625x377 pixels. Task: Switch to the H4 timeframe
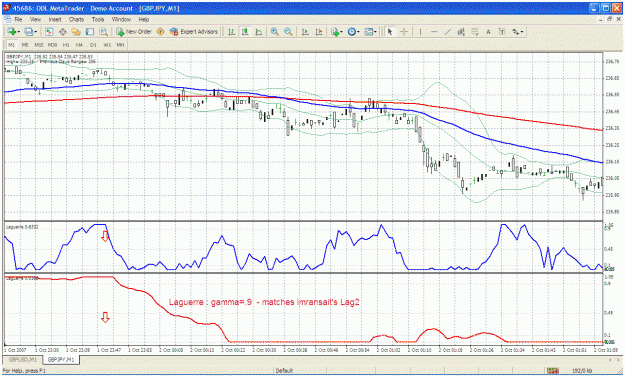(80, 45)
